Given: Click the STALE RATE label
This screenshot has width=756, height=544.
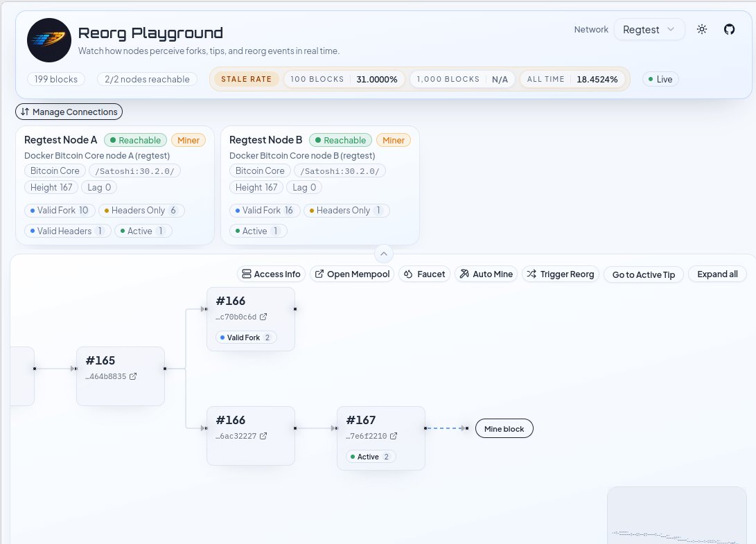Looking at the screenshot, I should click(247, 79).
